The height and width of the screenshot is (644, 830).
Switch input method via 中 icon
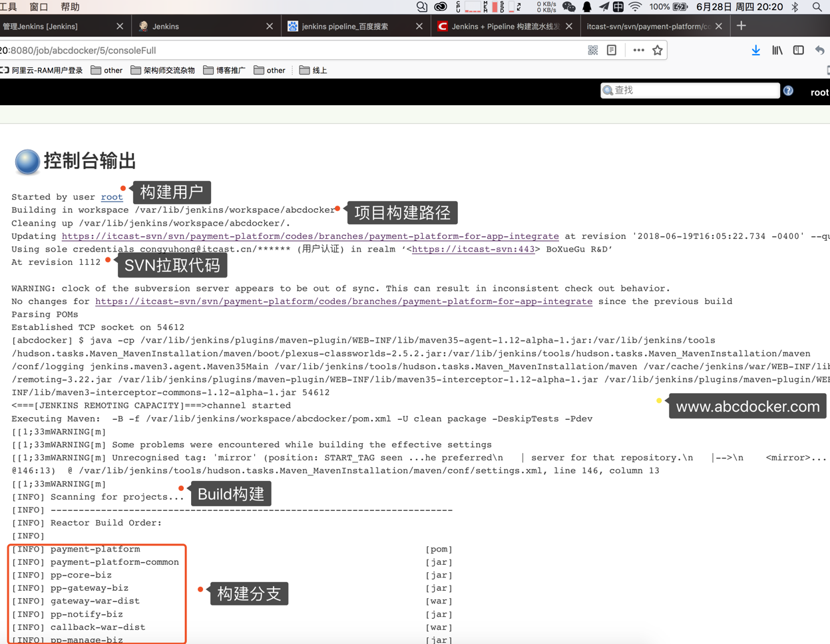[x=618, y=7]
